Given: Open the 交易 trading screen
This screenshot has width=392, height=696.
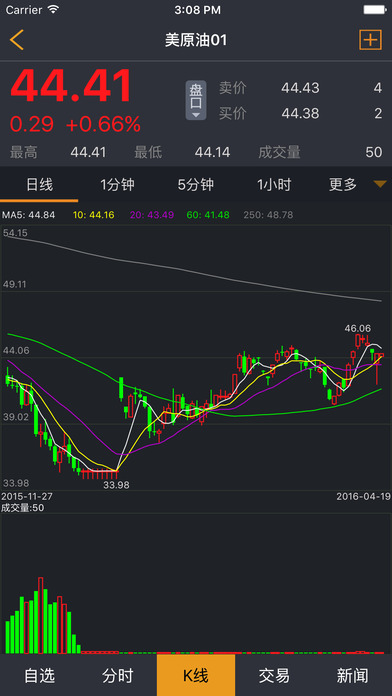Looking at the screenshot, I should pyautogui.click(x=274, y=675).
